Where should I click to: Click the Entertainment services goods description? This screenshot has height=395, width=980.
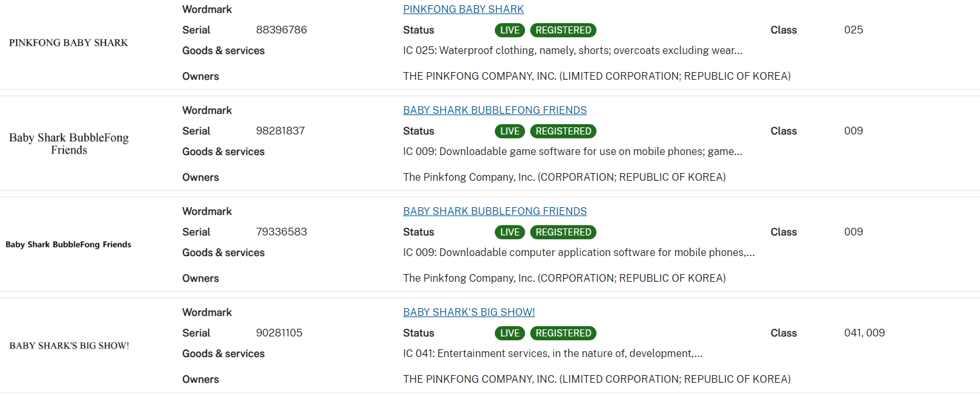(552, 354)
